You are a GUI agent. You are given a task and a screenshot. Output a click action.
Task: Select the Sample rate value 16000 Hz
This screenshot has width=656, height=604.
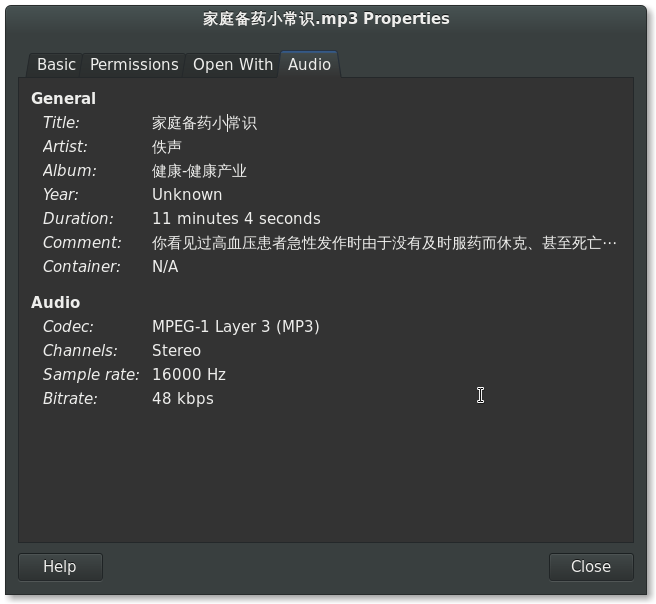pos(189,374)
